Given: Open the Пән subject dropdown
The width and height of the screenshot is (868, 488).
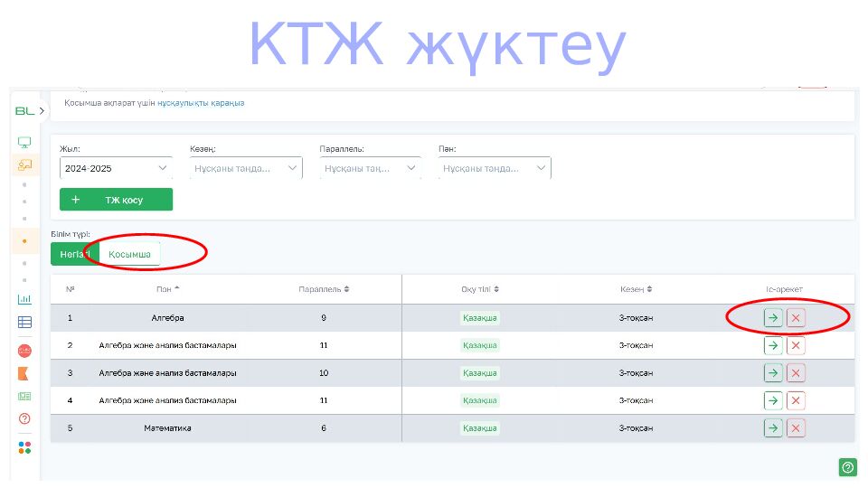Looking at the screenshot, I should [495, 168].
